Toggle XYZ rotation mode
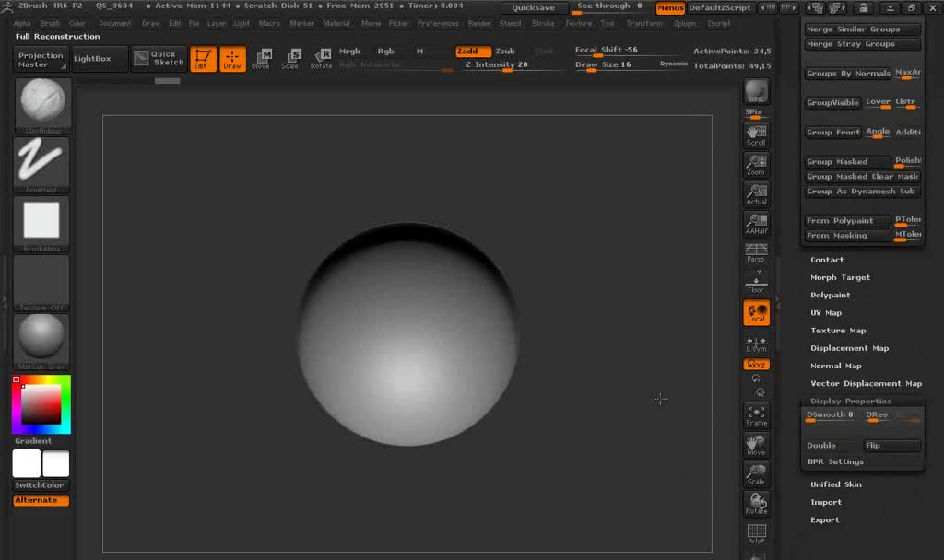 click(756, 365)
